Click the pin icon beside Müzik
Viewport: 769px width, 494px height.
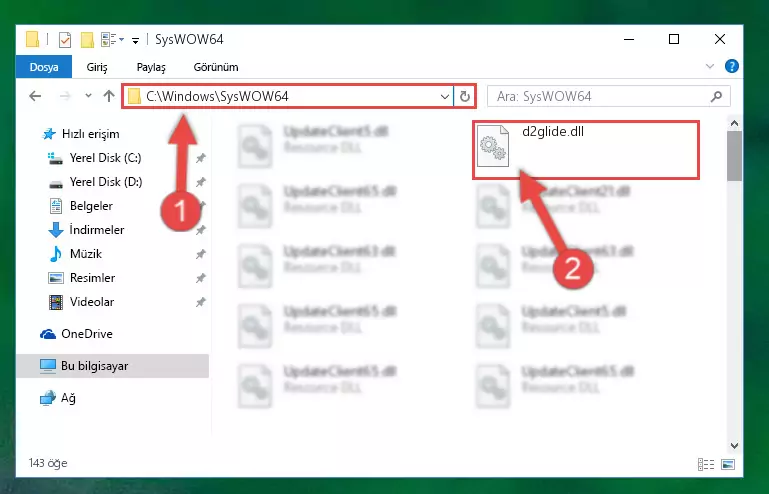[201, 254]
